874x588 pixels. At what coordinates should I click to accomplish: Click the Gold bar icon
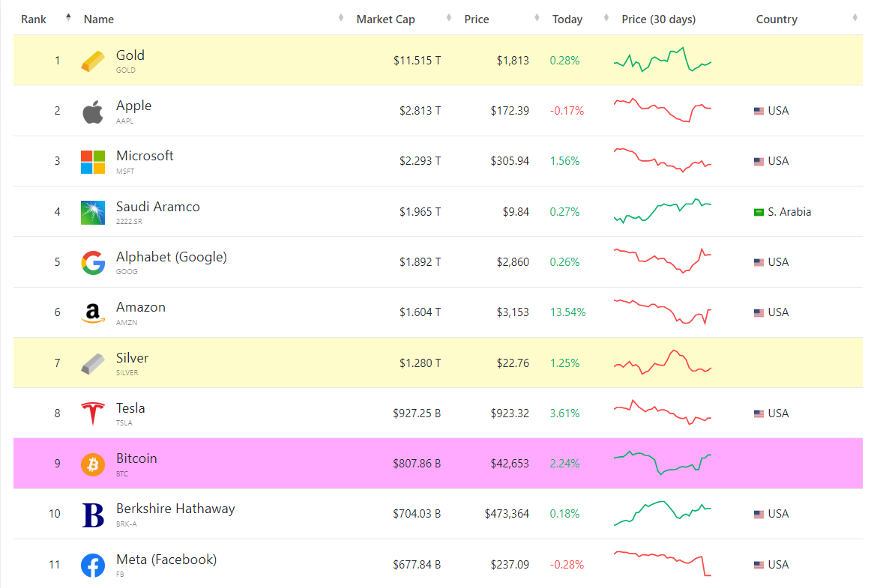(92, 61)
